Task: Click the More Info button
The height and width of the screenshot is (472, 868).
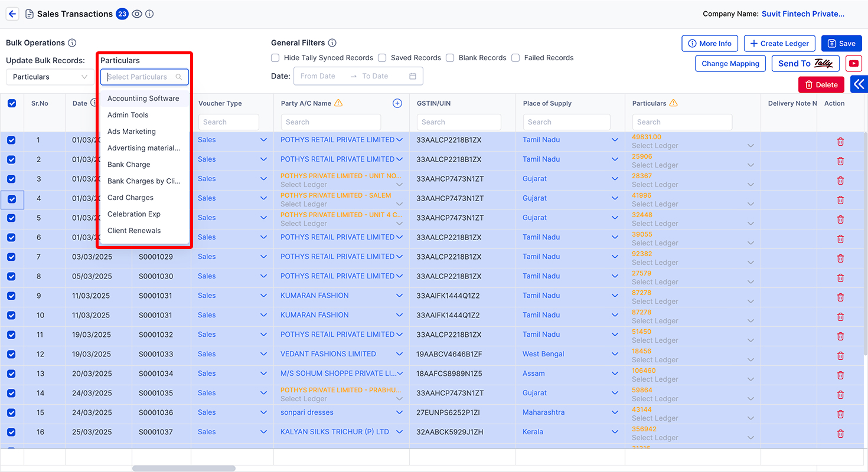Action: [x=710, y=44]
